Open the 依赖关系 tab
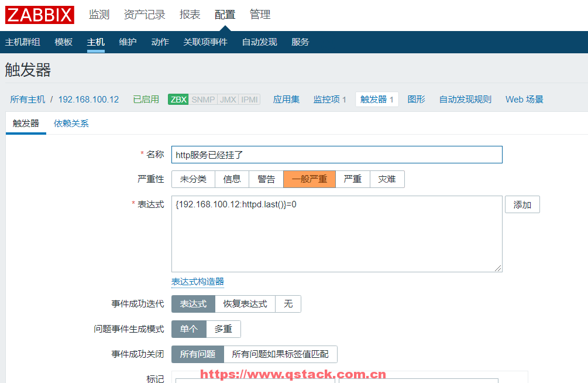This screenshot has width=588, height=383. pos(71,124)
